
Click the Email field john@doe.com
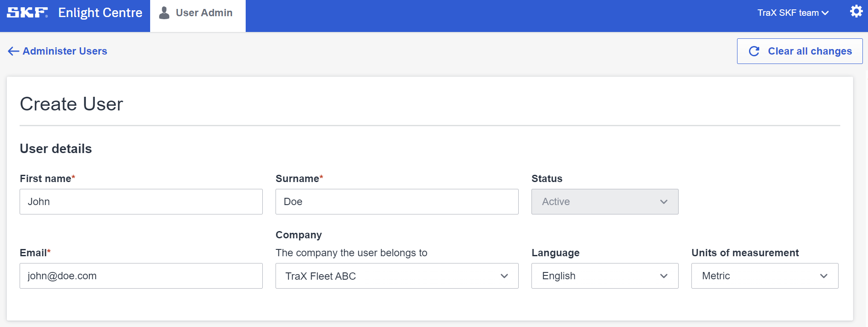141,276
